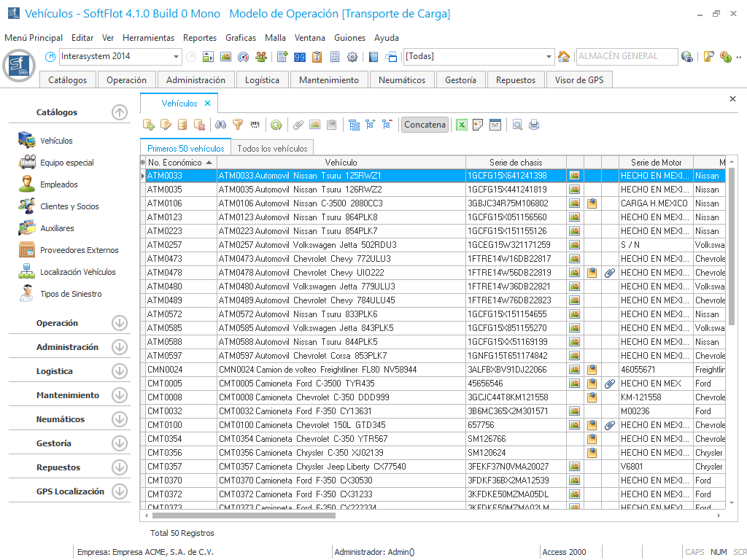
Task: Open the [Todas] combo box dropdown
Action: (x=549, y=57)
